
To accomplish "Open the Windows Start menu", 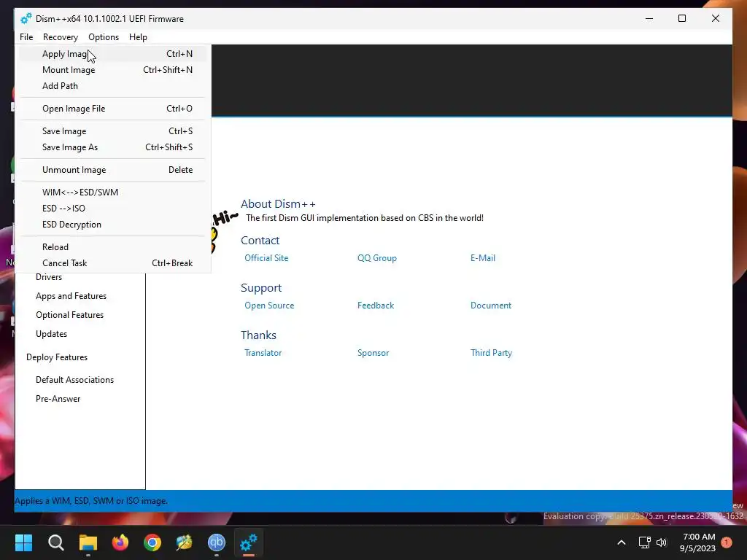I will pos(23,542).
